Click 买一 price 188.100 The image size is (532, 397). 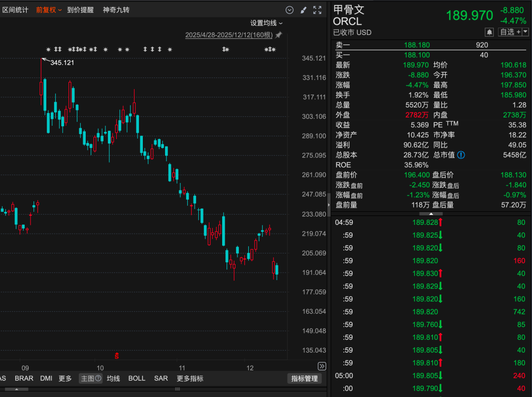coord(417,55)
